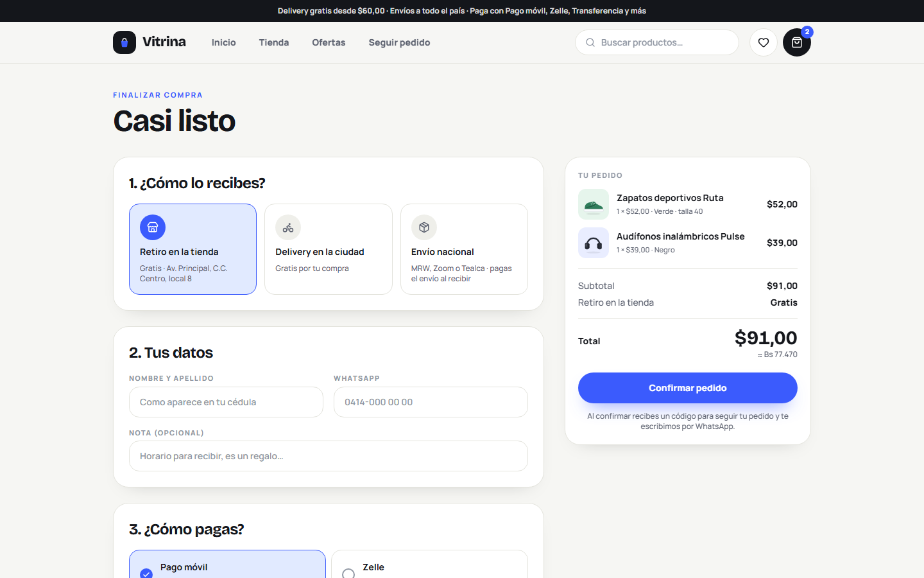Click the Vitrina lock logo icon

[x=124, y=42]
